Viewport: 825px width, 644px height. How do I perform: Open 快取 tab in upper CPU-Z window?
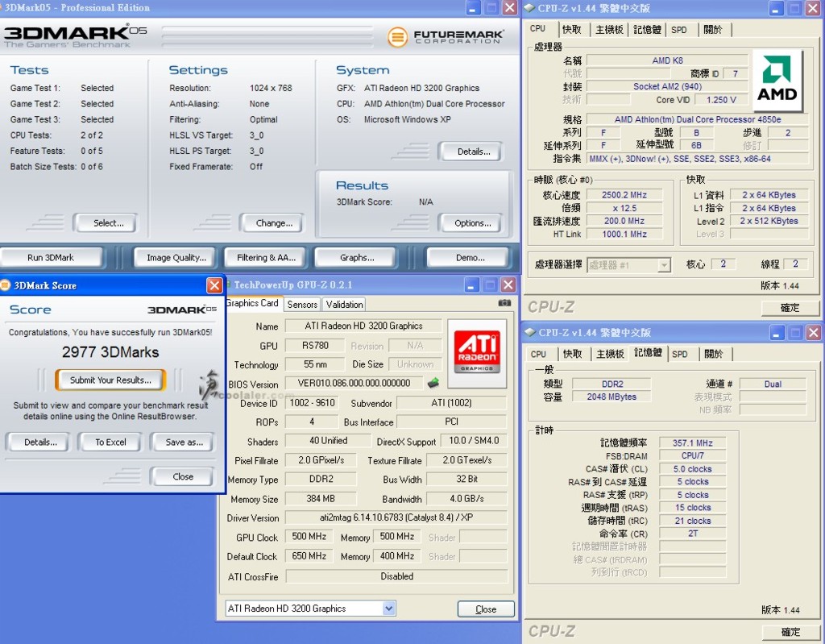pos(571,30)
